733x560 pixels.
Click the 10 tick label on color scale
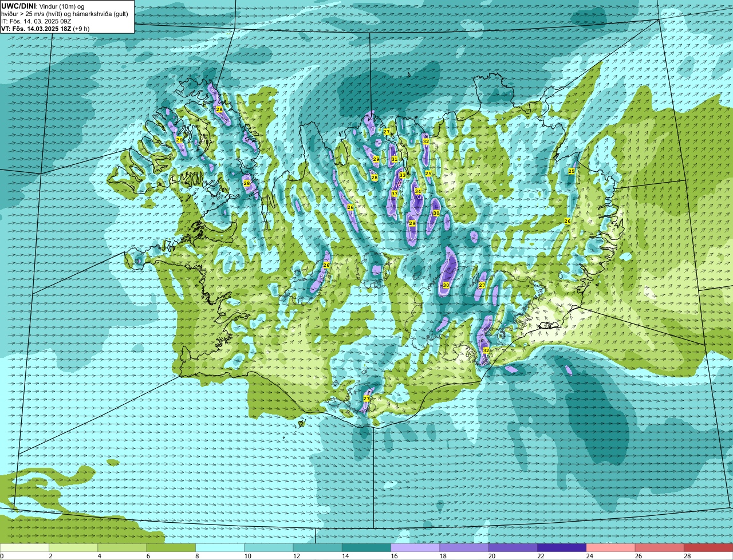pyautogui.click(x=247, y=556)
